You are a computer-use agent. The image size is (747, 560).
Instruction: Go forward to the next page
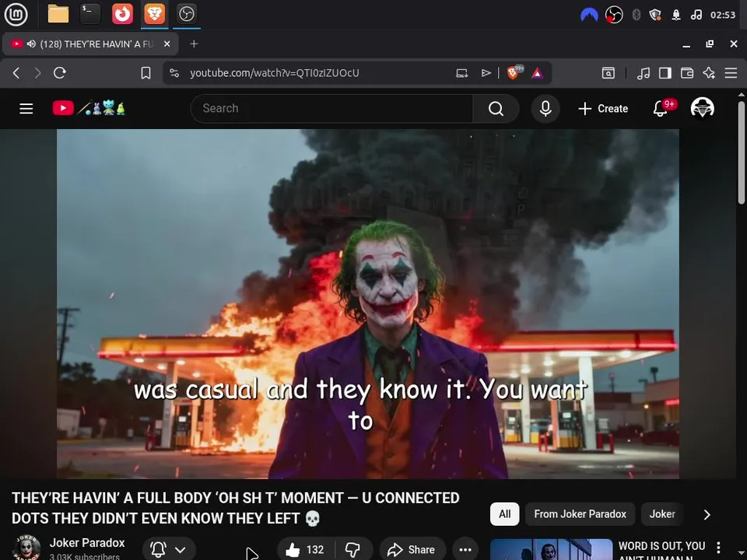(37, 73)
